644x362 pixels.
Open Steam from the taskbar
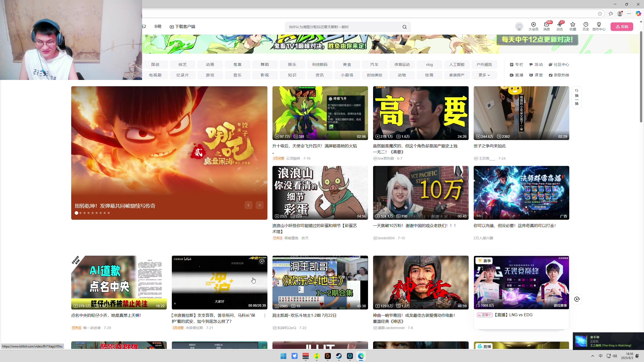point(339,356)
